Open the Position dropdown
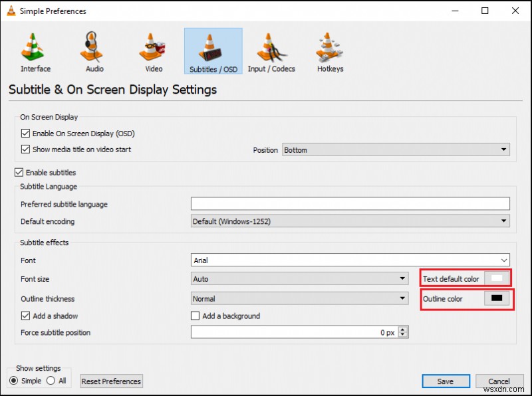The width and height of the screenshot is (532, 396). coord(503,149)
